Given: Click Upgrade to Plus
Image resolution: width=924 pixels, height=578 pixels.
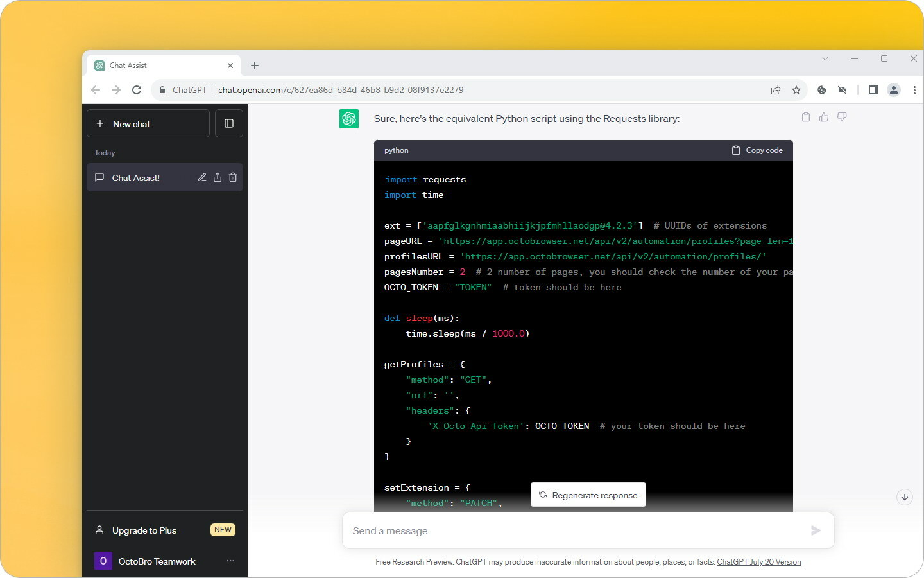Looking at the screenshot, I should [x=144, y=530].
